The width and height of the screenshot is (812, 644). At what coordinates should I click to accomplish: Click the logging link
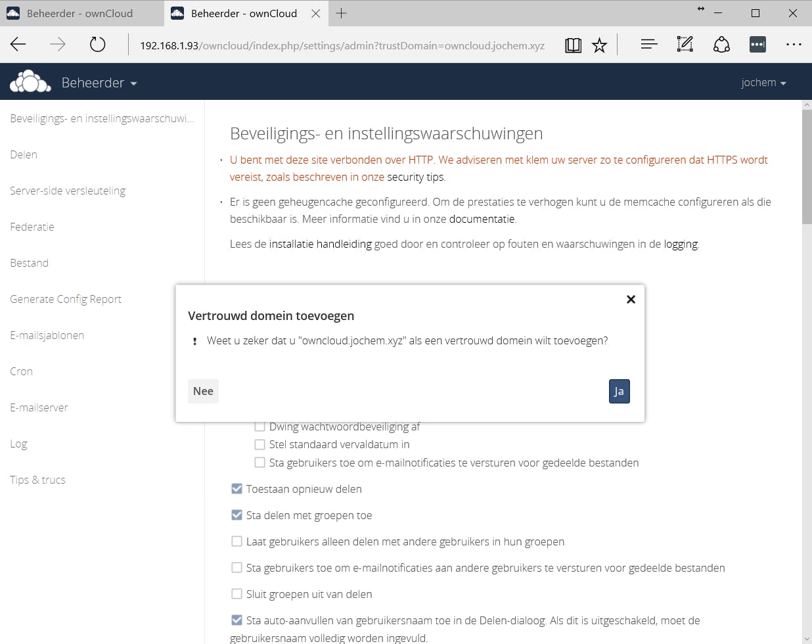[681, 244]
